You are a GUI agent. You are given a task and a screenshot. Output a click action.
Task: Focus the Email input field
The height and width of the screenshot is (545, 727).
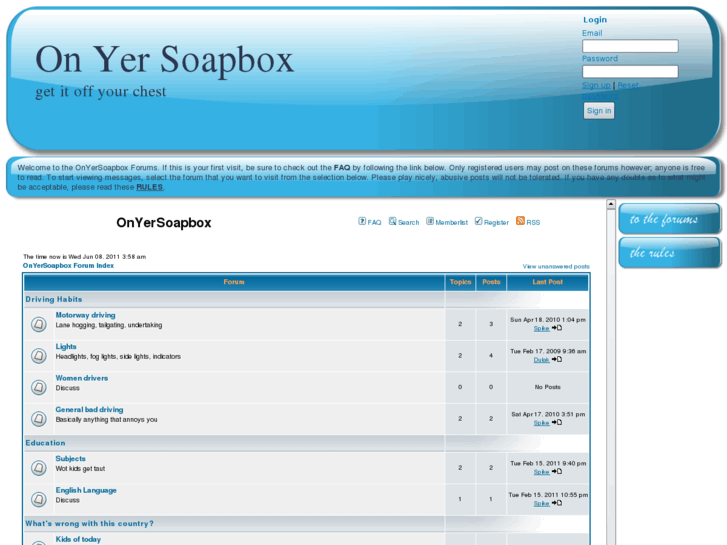pyautogui.click(x=630, y=46)
